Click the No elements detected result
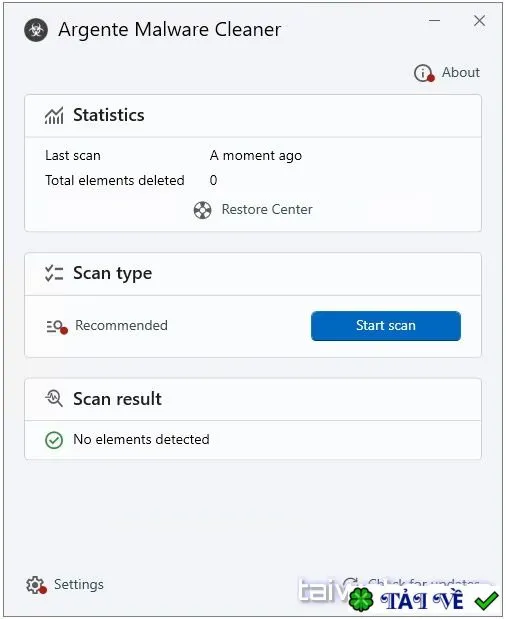 coord(141,439)
